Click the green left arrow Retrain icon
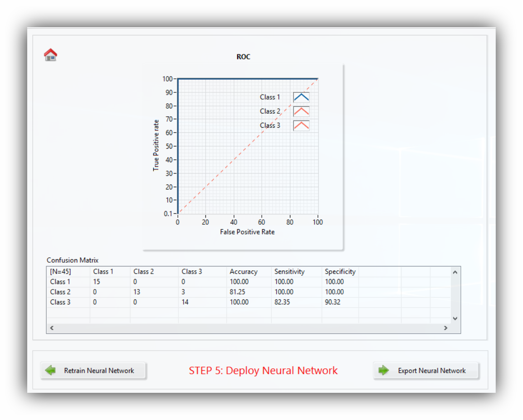The image size is (523, 420). 50,371
